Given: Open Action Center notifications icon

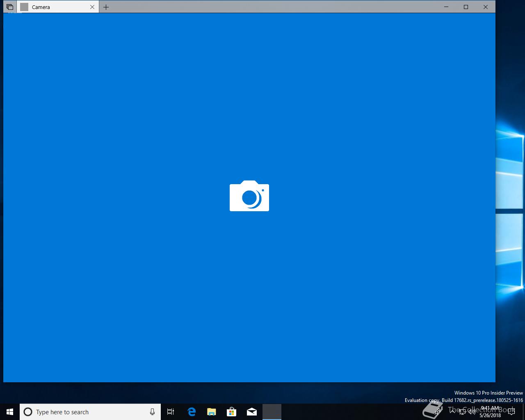Looking at the screenshot, I should pos(511,412).
